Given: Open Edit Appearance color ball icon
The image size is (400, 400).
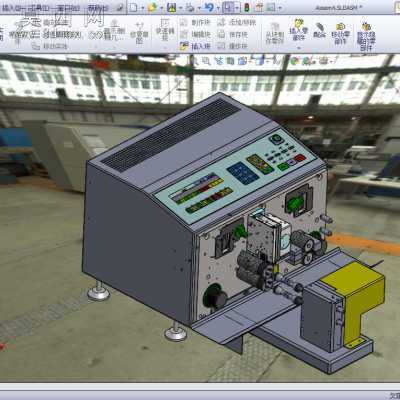Looking at the screenshot, I should click(294, 61).
